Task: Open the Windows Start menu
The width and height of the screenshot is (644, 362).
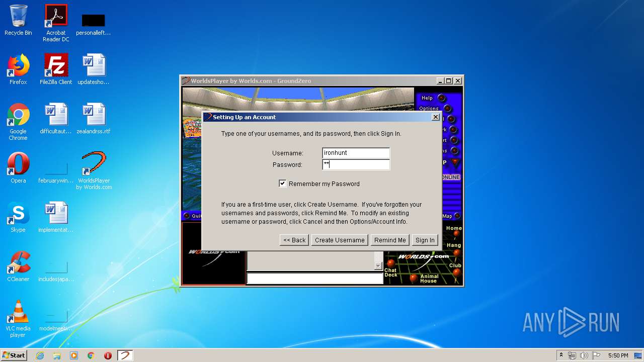Action: click(x=14, y=355)
